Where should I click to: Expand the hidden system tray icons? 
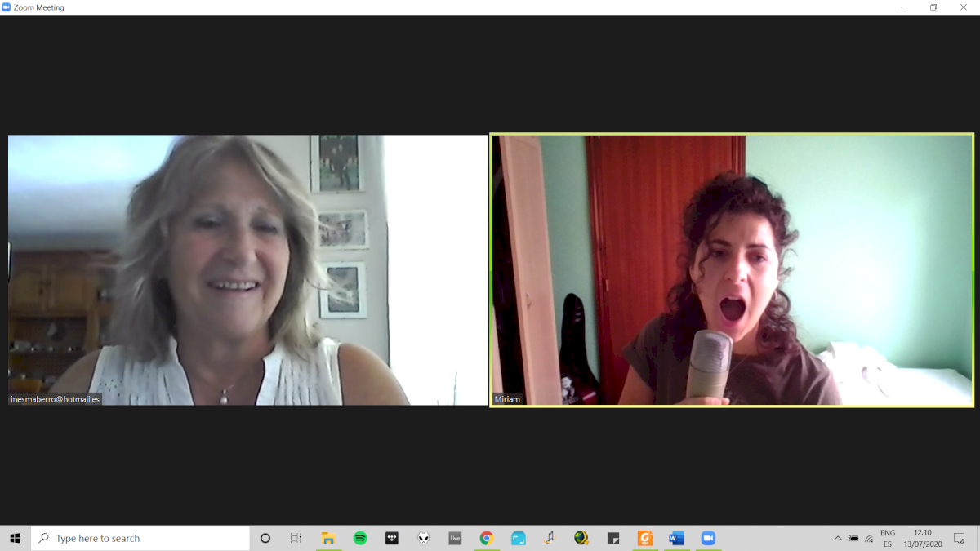837,538
